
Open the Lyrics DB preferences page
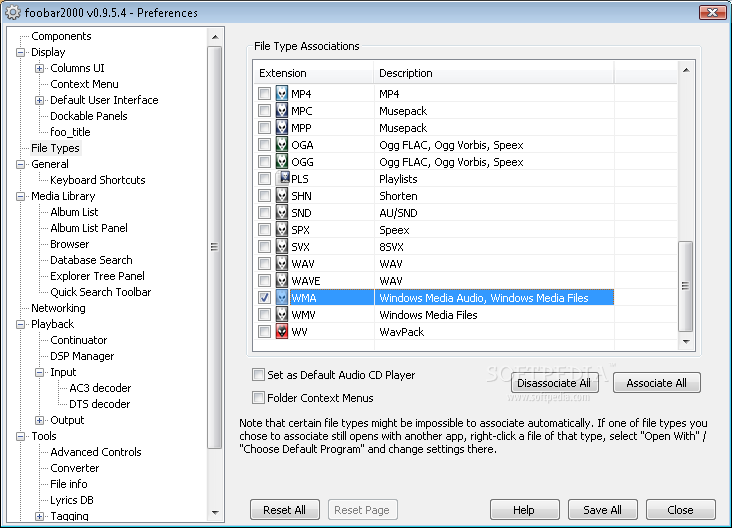(72, 500)
